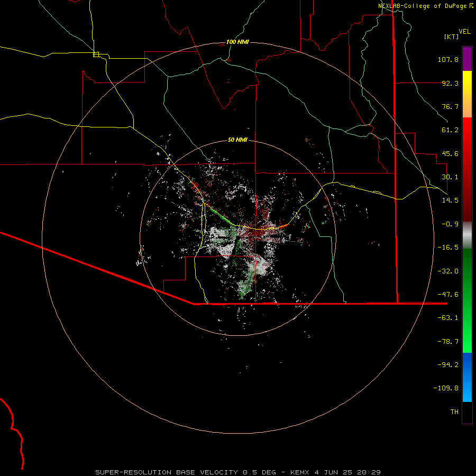
Task: Click the gray near-zero segment of the color bar
Action: pyautogui.click(x=467, y=234)
